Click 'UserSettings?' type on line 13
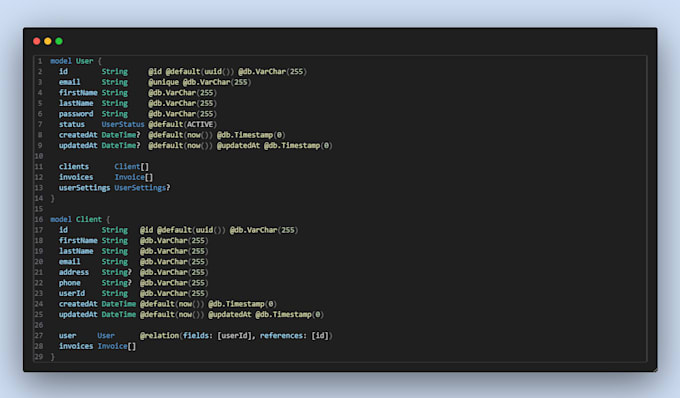The width and height of the screenshot is (680, 398). (x=142, y=188)
